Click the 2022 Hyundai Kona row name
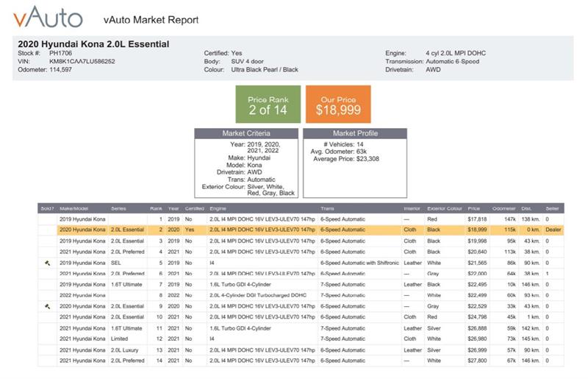 82,295
